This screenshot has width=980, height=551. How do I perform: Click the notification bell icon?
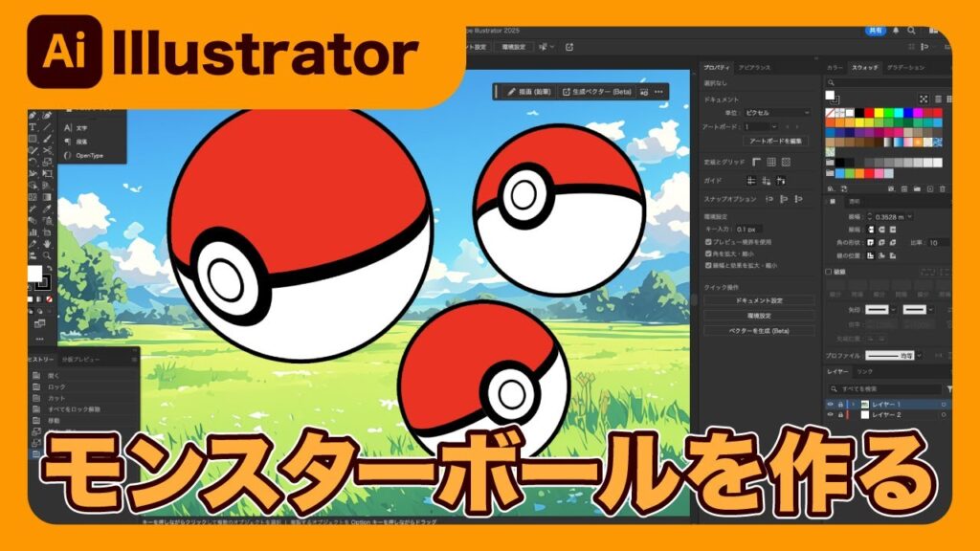point(896,30)
